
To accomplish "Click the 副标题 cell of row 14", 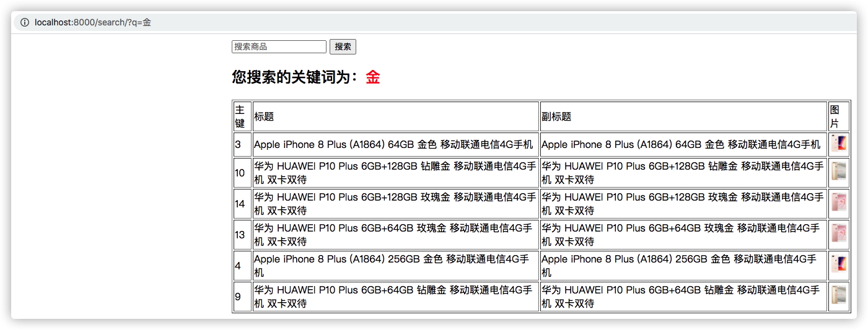I will tap(683, 204).
